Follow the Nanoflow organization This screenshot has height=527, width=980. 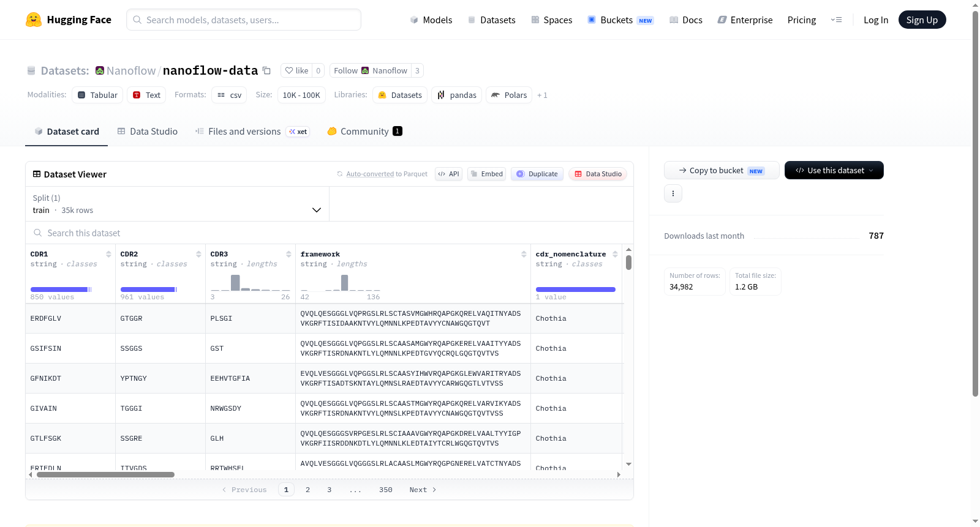click(x=371, y=70)
